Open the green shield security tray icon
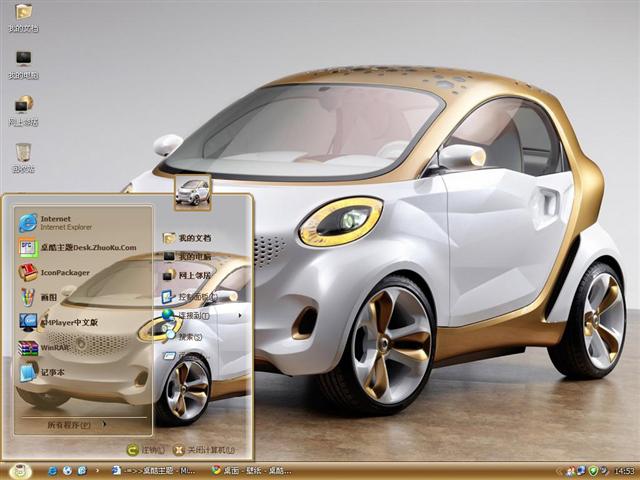Image resolution: width=640 pixels, height=480 pixels. pos(593,471)
